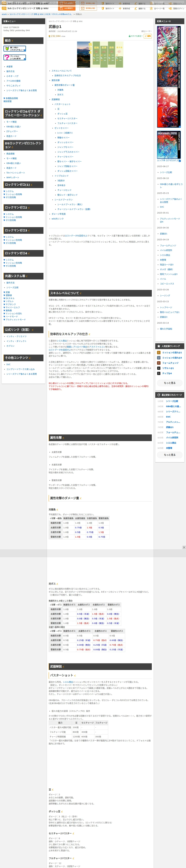Viewport: 186px width, 868px height.
Task: Open バイル研究所 in recently updated list
Action: pyautogui.click(x=172, y=438)
